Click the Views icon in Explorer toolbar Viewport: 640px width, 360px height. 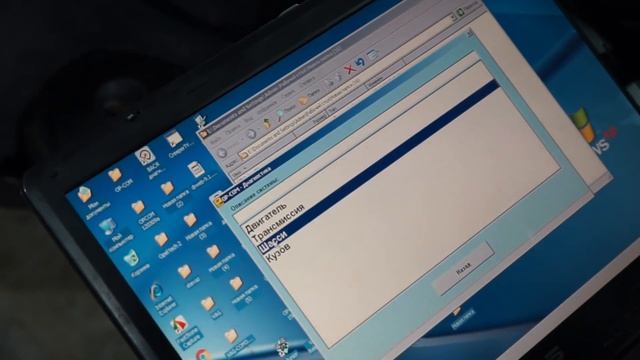point(373,55)
